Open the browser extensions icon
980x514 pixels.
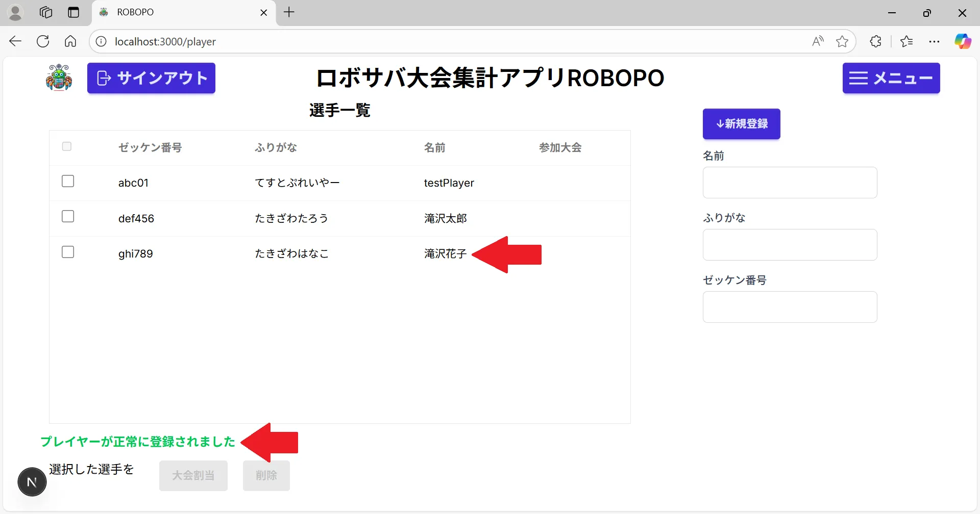coord(875,41)
